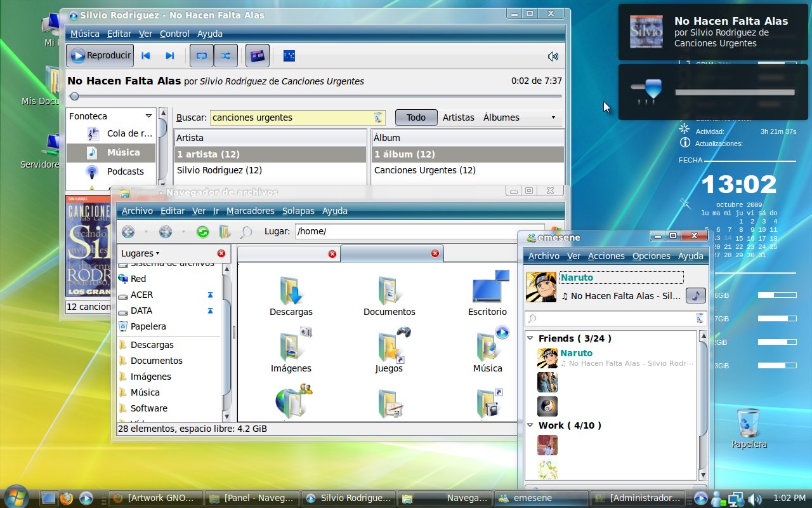The height and width of the screenshot is (508, 812).
Task: Filter search by Álbumes
Action: [501, 117]
